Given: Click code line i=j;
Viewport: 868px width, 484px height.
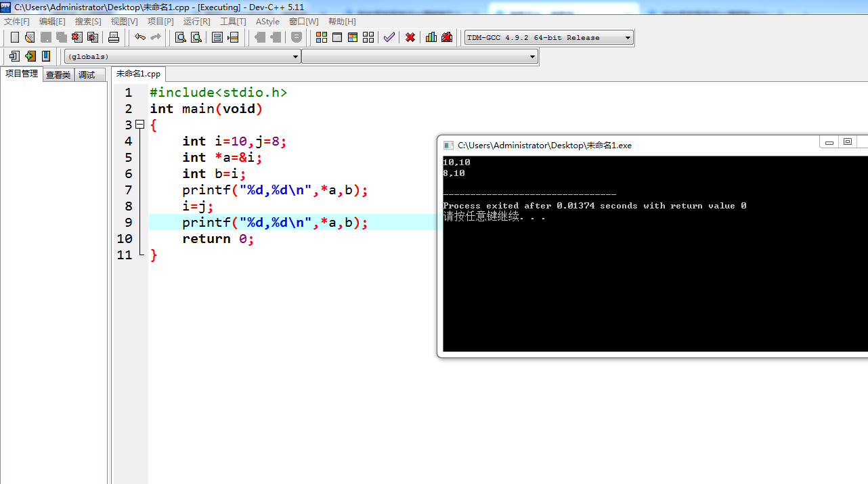Looking at the screenshot, I should click(x=198, y=206).
